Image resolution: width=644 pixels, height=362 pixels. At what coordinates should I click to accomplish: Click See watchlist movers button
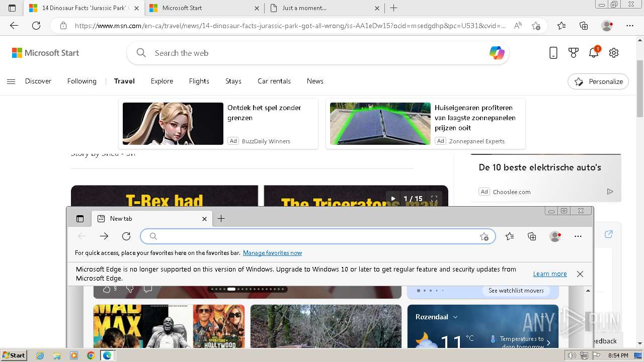(516, 291)
